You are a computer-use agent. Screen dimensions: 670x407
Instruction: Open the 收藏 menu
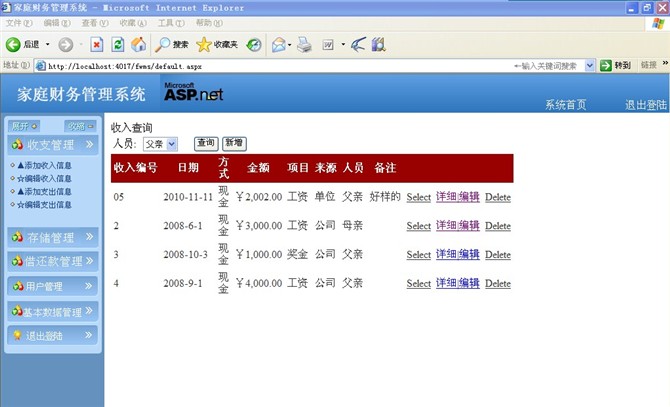133,23
